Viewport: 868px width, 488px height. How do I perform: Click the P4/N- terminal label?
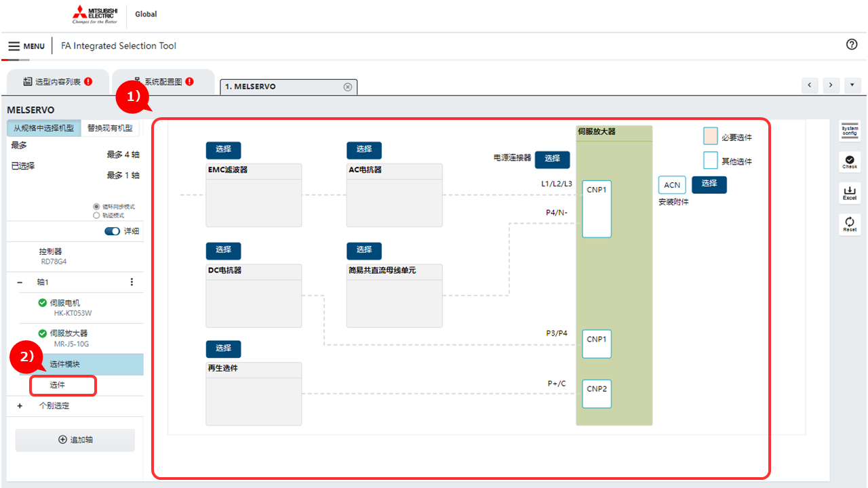click(x=557, y=213)
